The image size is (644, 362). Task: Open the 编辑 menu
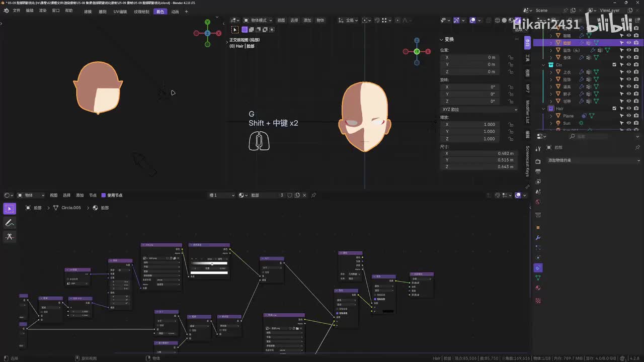tap(30, 11)
